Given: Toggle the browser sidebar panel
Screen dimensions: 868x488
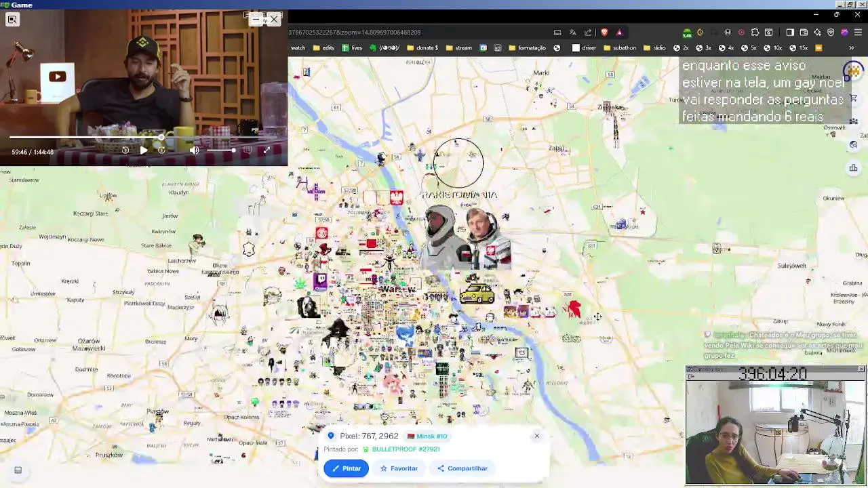Looking at the screenshot, I should coord(790,33).
